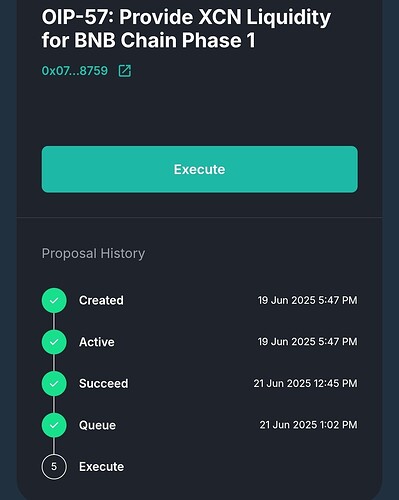399x500 pixels.
Task: Click the Active step checkmark icon
Action: (x=54, y=342)
